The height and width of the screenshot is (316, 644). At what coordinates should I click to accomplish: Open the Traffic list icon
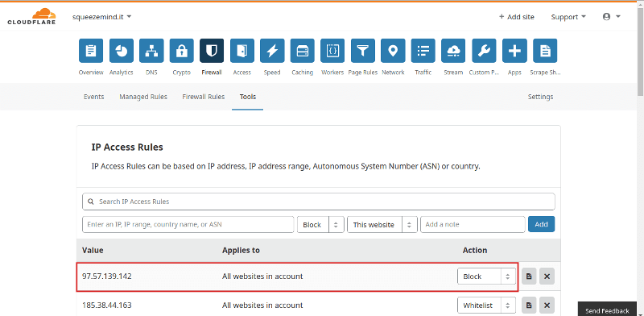[423, 51]
